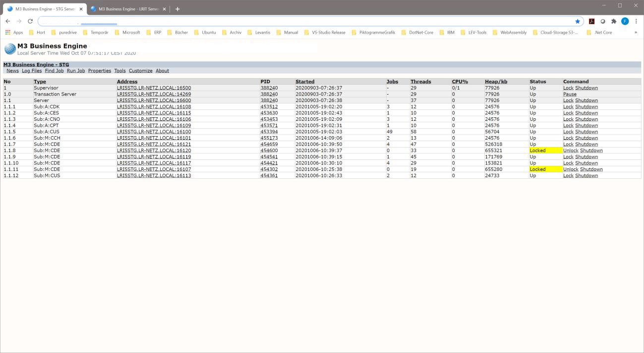Close the M3 Business Engine - STG tab
The width and height of the screenshot is (644, 353).
pos(81,9)
